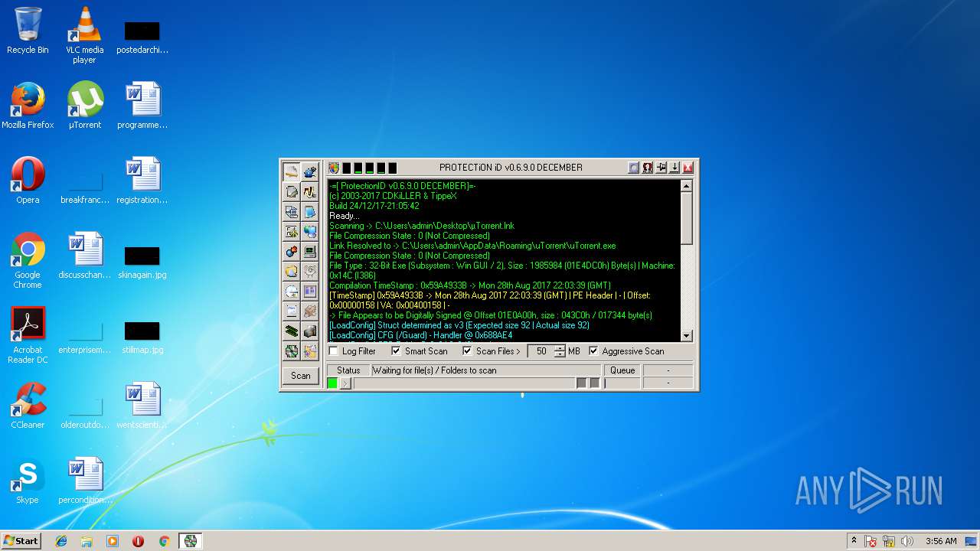Screen dimensions: 980x551
Task: Click the log scrollbar down arrow
Action: 686,335
